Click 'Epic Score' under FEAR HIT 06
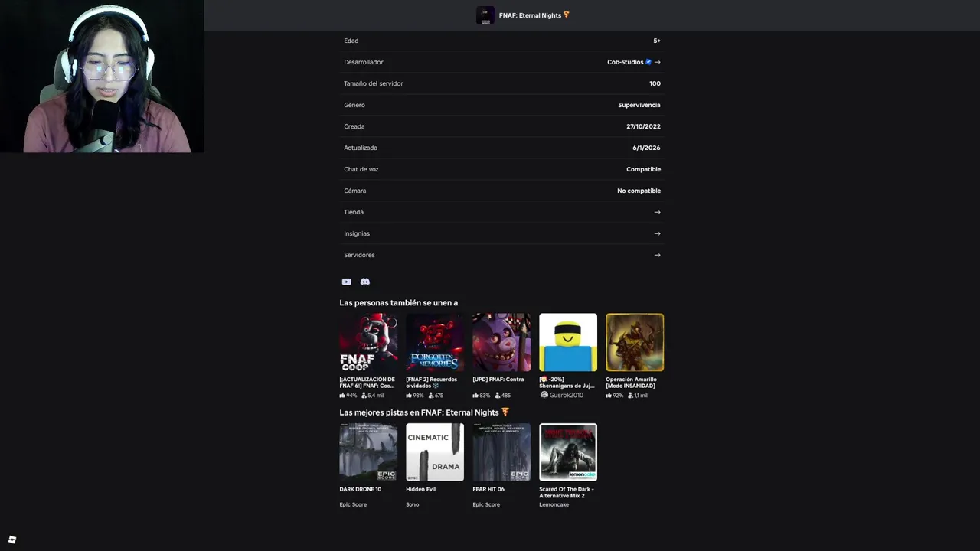 (486, 504)
